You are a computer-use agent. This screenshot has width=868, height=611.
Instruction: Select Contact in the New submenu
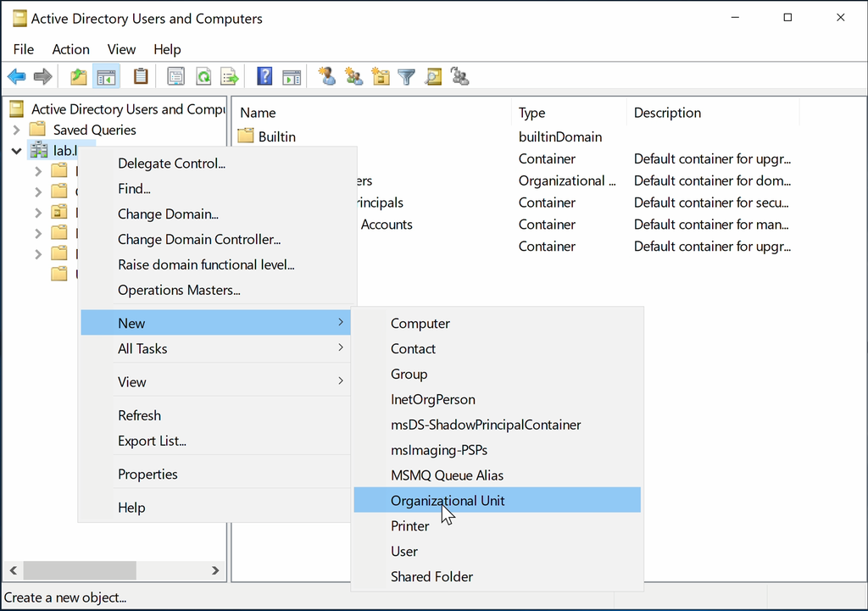click(413, 348)
